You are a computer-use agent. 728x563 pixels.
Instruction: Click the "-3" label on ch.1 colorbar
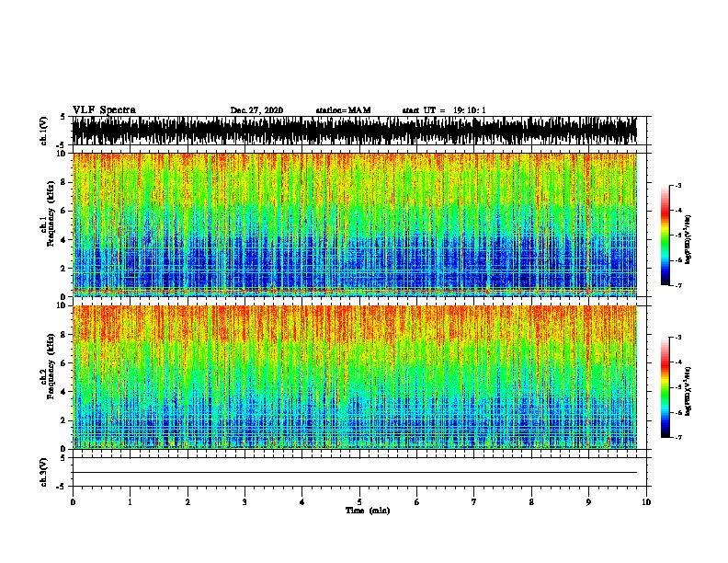[677, 185]
